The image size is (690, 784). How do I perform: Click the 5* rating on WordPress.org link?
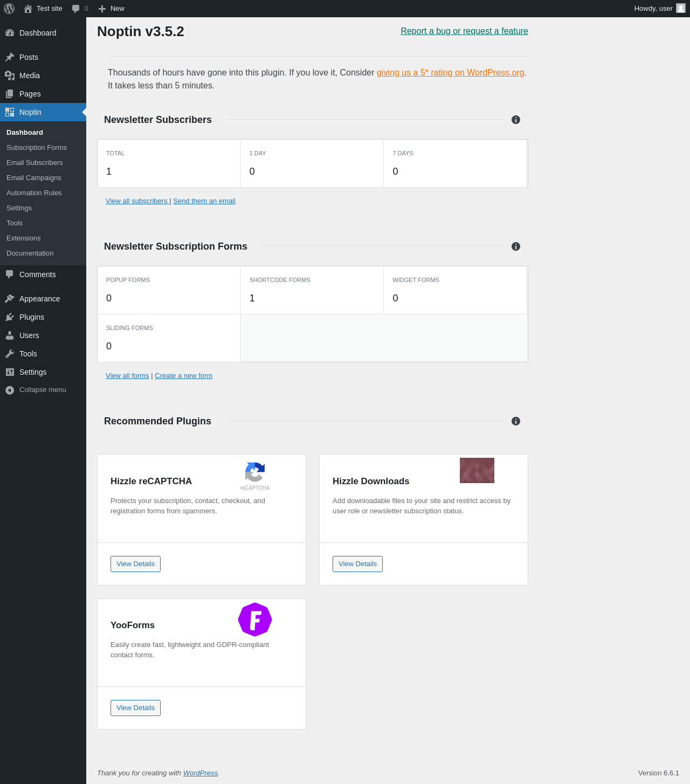coord(451,73)
